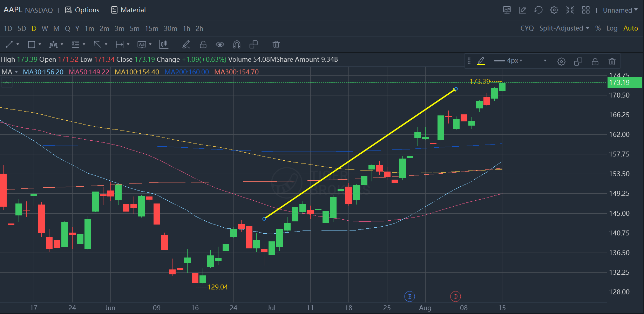Expand the measure tool variants arrow

[128, 44]
